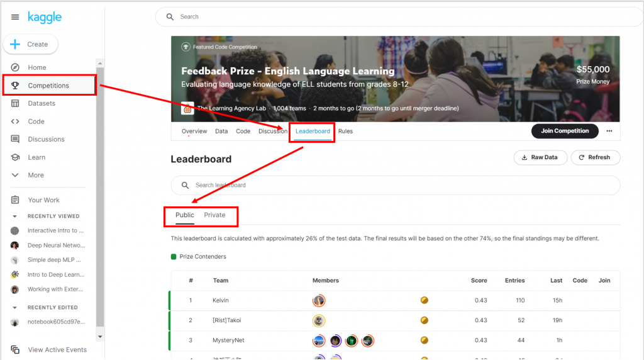Select the Private leaderboard tab
644x360 pixels.
214,215
